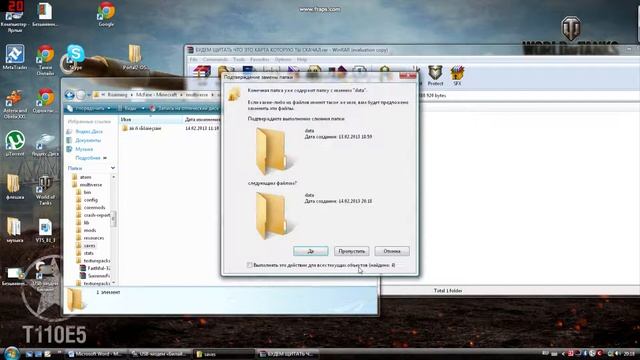
Task: Select the mods folder in tree
Action: (89, 230)
